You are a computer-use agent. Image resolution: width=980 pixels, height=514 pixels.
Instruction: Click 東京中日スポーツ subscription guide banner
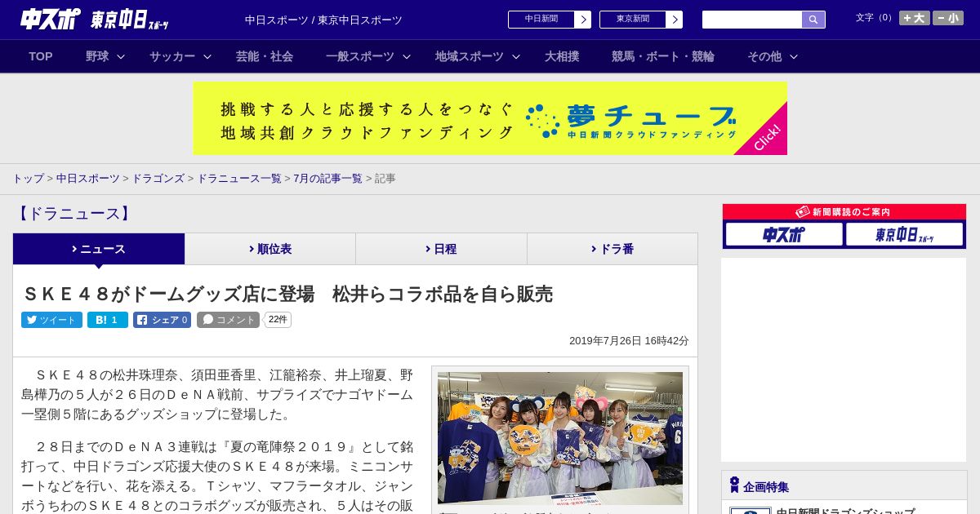905,234
